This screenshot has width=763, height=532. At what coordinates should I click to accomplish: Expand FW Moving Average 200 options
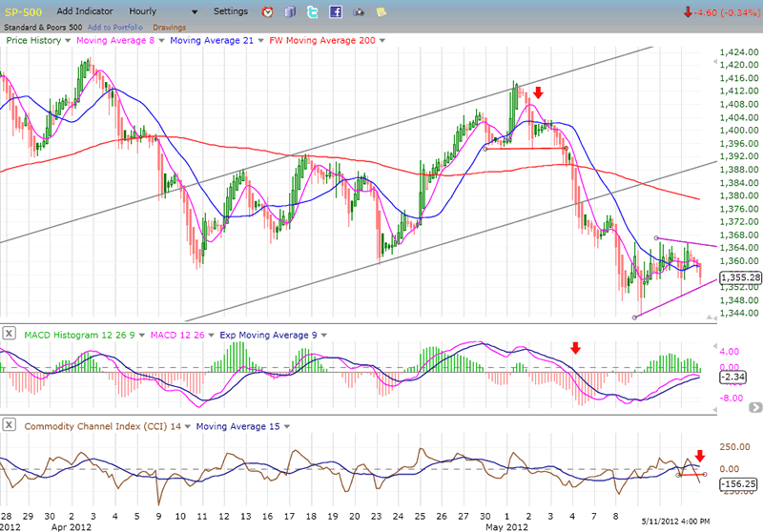coord(382,41)
